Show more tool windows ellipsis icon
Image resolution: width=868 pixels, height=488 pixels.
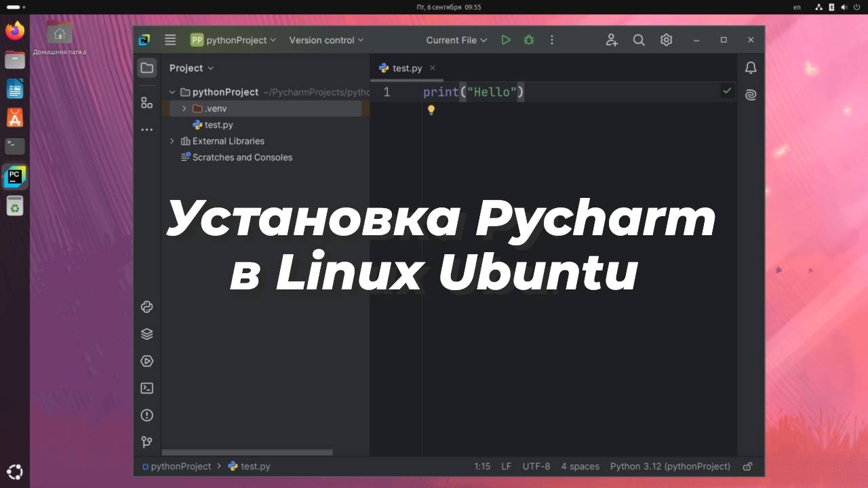click(146, 129)
